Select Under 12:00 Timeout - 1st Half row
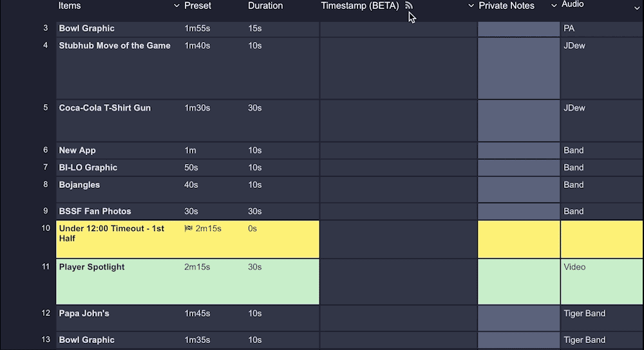The image size is (644, 350). 187,239
